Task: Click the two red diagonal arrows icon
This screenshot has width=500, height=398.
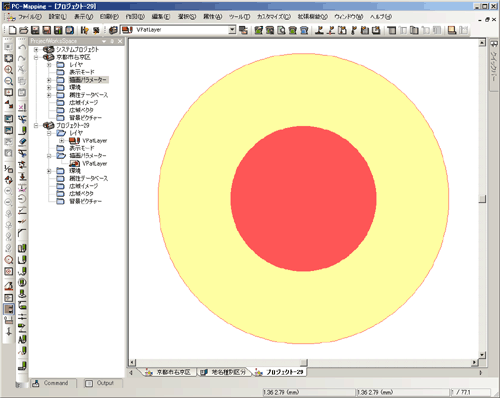Action: pos(9,104)
